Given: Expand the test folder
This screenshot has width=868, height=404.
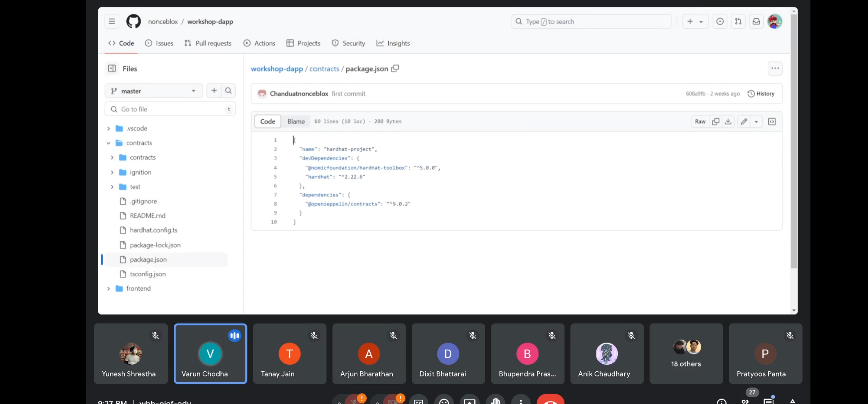Looking at the screenshot, I should coord(112,187).
